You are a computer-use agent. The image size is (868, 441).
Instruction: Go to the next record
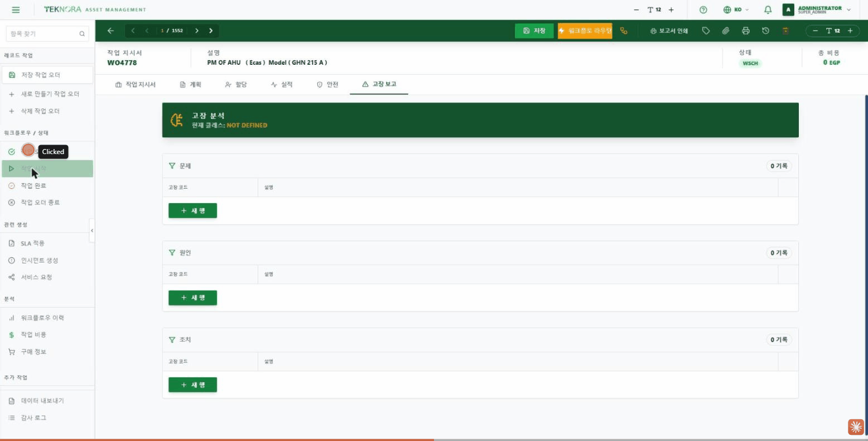[197, 31]
